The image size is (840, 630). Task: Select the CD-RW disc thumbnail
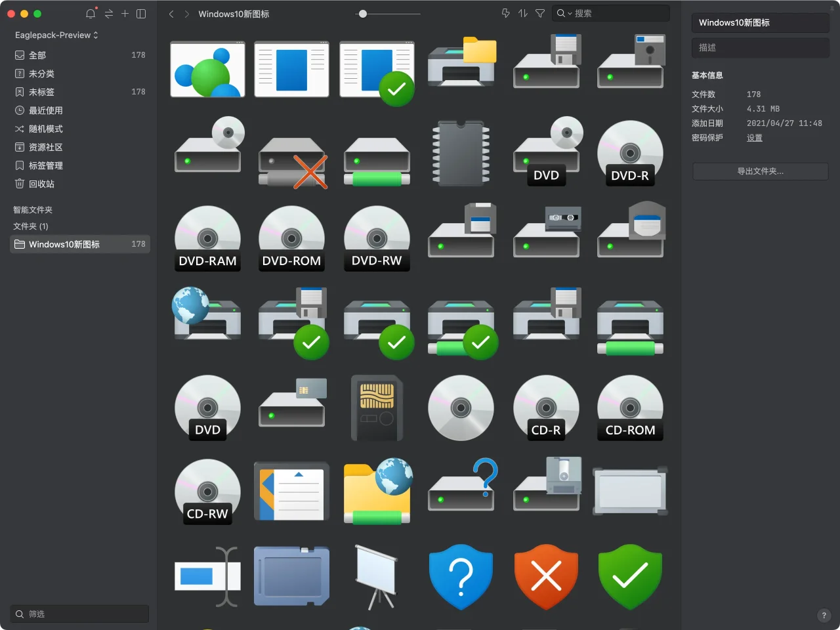coord(207,492)
